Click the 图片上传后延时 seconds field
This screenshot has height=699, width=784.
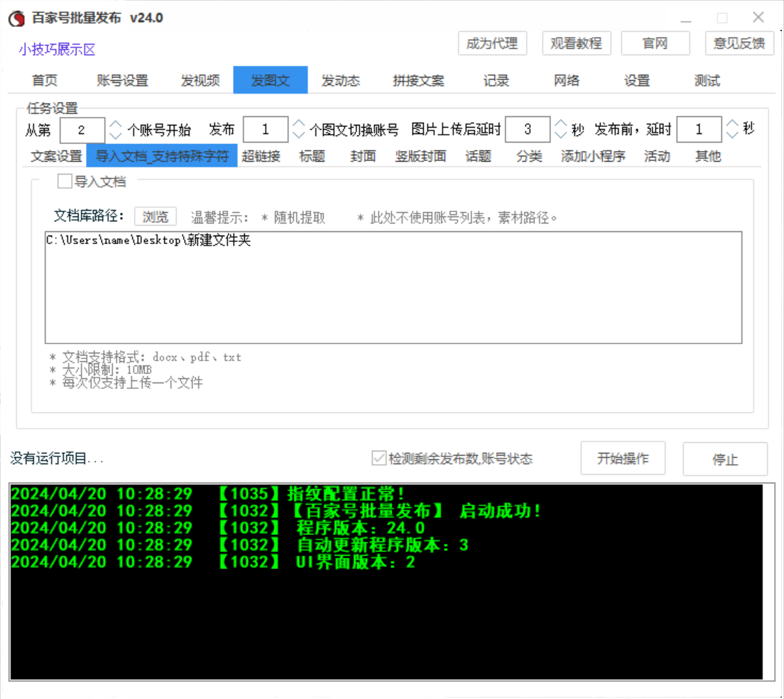[528, 129]
